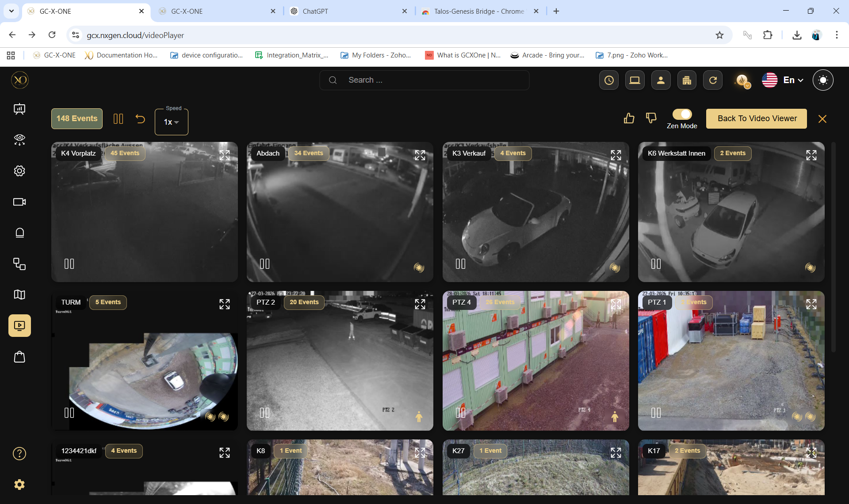Screen dimensions: 849x504
Task: Expand the 1234421dkf tile to fullscreen
Action: click(225, 453)
